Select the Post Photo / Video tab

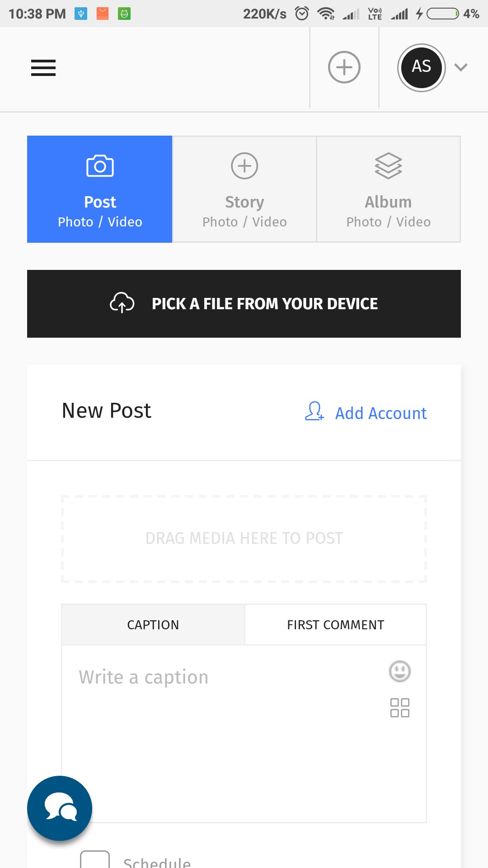[99, 189]
